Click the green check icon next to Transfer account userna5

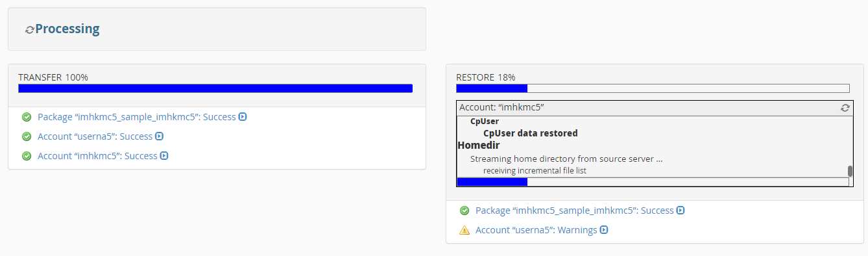(27, 136)
